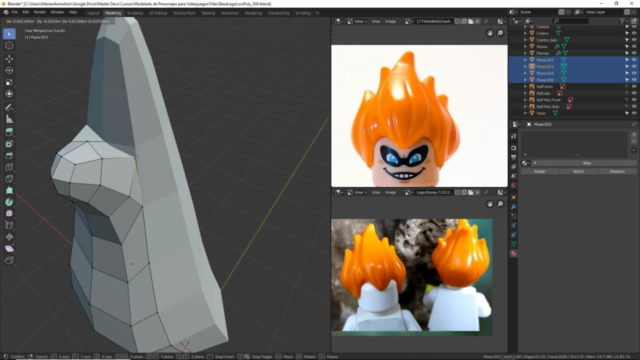Open the File menu

tap(15, 12)
